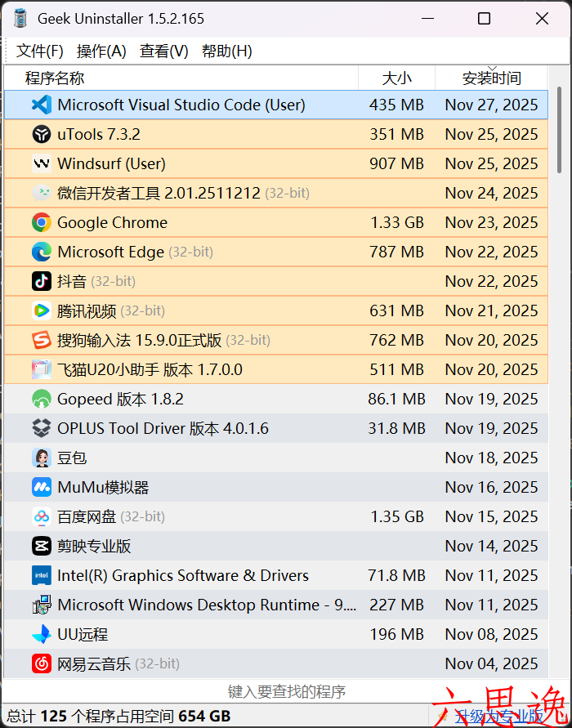This screenshot has height=728, width=572.
Task: Open the 查看(V) menu
Action: coord(163,51)
